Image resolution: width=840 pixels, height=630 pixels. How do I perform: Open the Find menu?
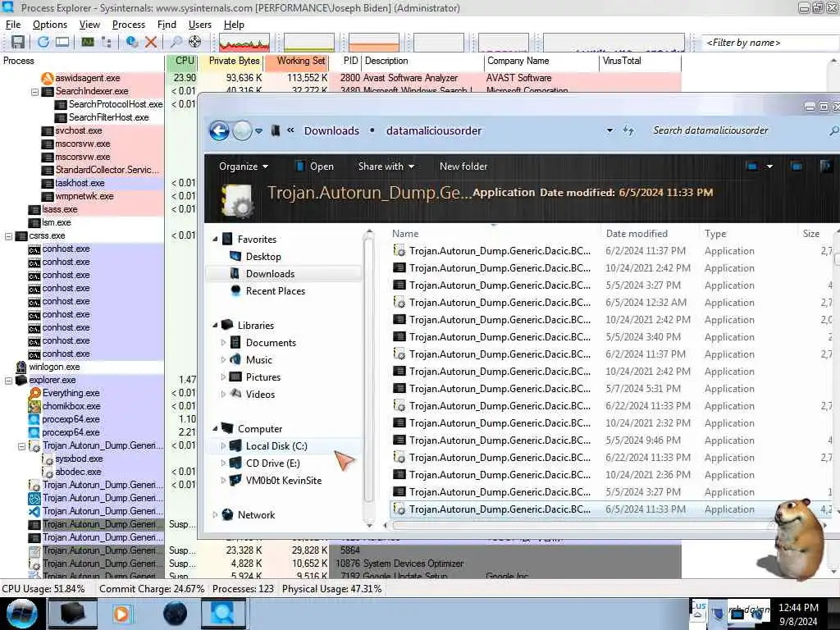pos(167,25)
